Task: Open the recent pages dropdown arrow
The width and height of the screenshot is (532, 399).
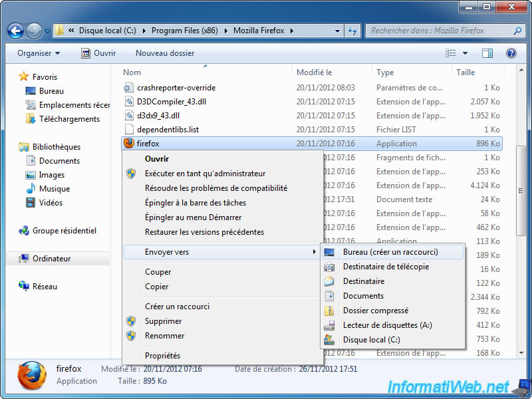Action: [x=47, y=31]
